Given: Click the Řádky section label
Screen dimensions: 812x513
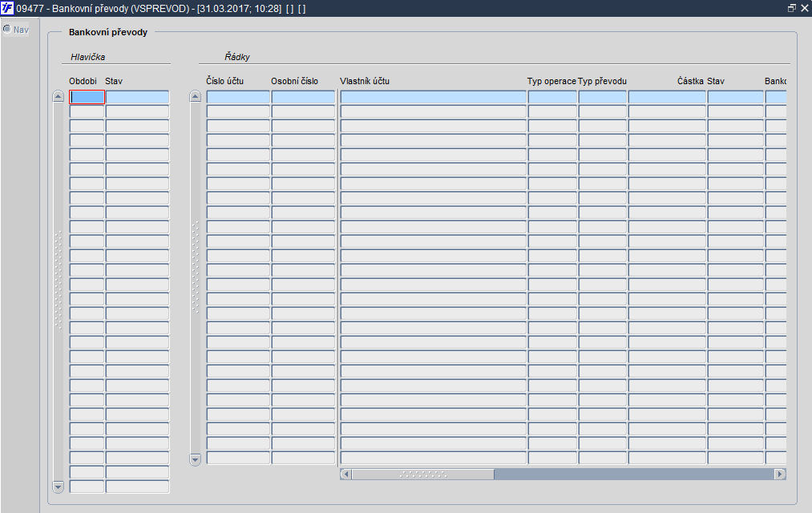Looking at the screenshot, I should point(236,57).
